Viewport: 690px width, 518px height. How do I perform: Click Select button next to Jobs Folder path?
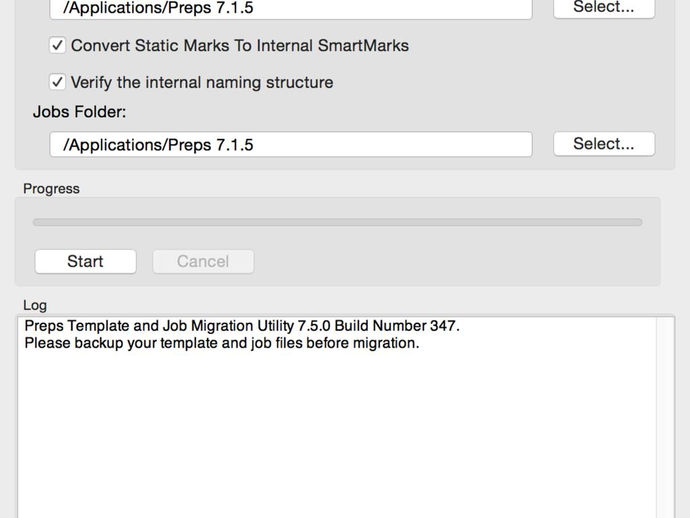[604, 144]
